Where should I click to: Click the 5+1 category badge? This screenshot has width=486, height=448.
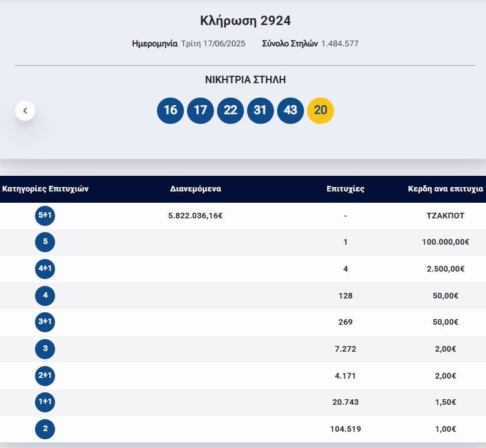coord(45,215)
